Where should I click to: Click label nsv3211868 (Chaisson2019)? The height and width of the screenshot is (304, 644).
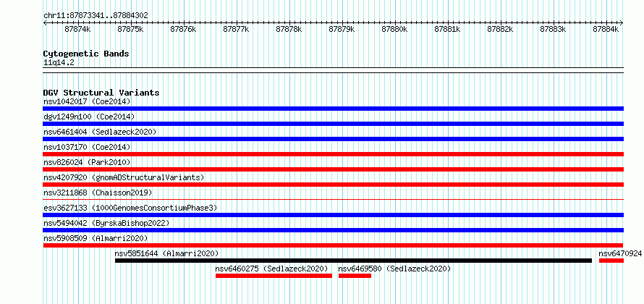point(98,193)
